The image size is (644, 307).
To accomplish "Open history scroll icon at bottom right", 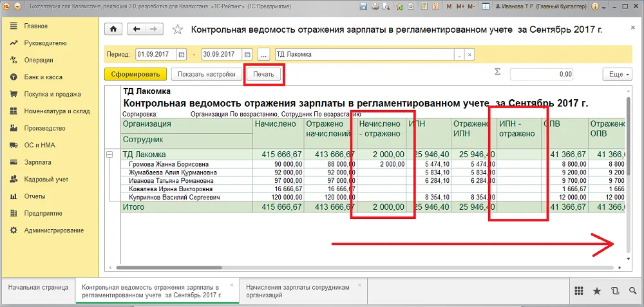I will (x=615, y=291).
